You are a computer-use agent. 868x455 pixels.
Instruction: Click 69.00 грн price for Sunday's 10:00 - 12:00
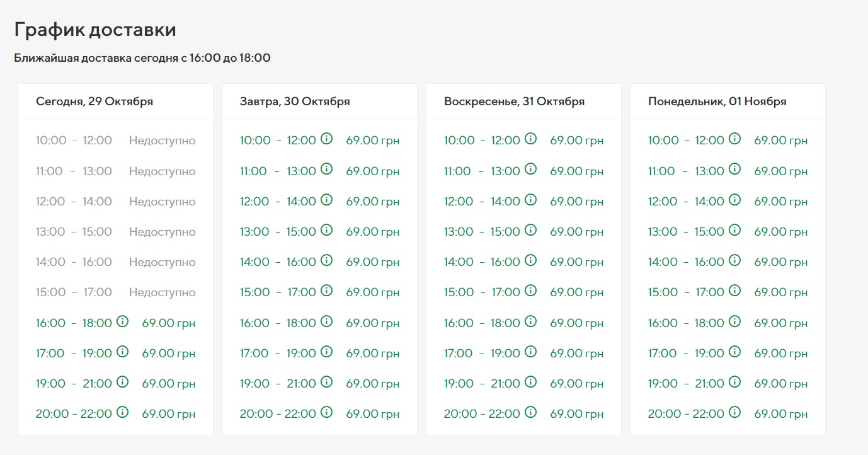[577, 141]
